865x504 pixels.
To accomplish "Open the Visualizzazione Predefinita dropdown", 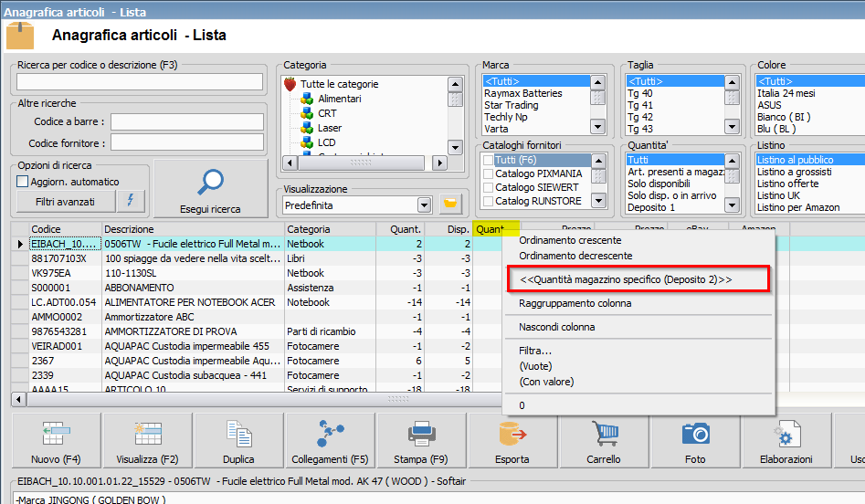I will coord(424,205).
